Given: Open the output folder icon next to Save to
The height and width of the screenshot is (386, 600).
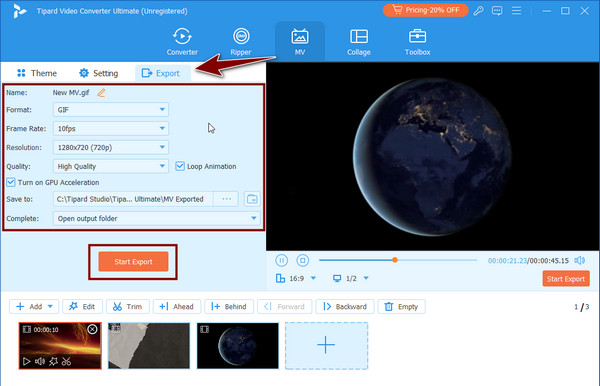Looking at the screenshot, I should 252,199.
